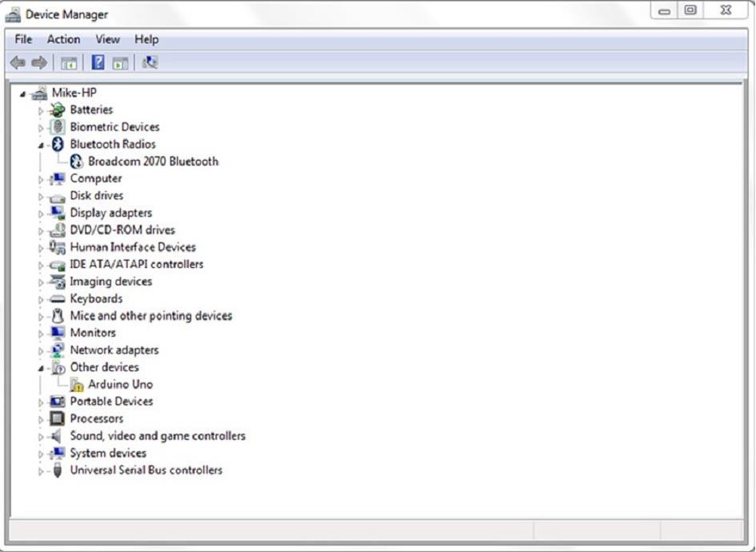
Task: Select the Display adapters label
Action: click(111, 213)
